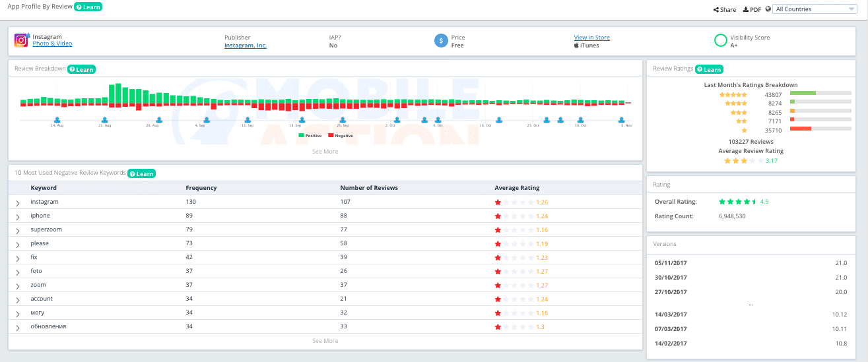Click version marker icon above 6. Nov

[622, 120]
